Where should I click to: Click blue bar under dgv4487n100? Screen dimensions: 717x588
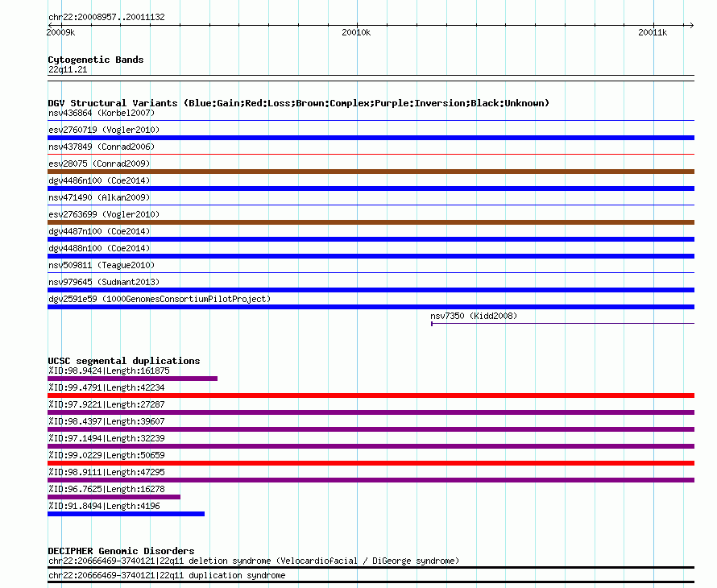371,239
